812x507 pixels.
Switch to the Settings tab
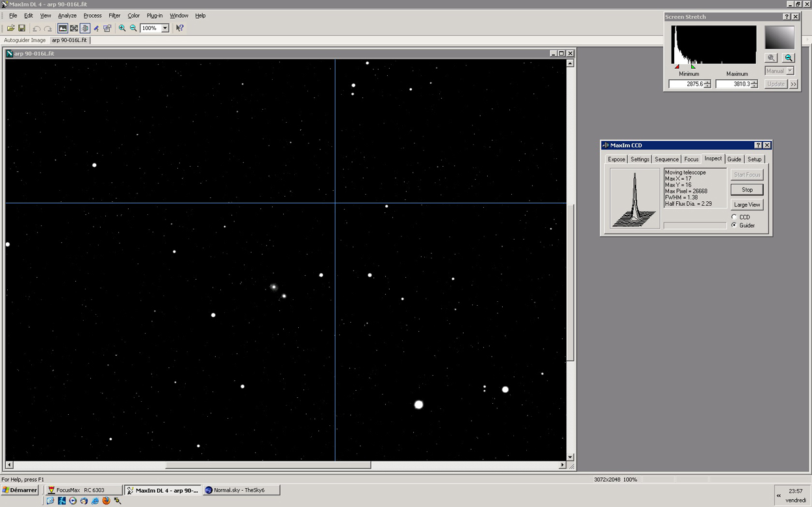640,159
